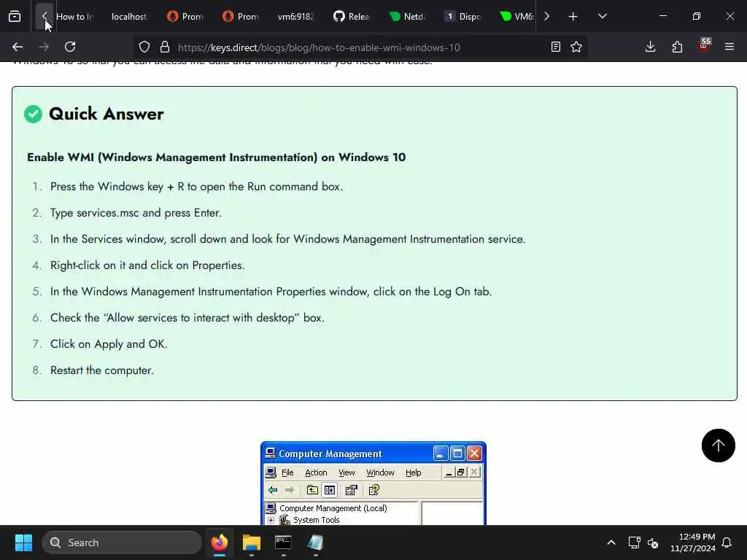747x560 pixels.
Task: Open the notifications bell icon
Action: [727, 542]
